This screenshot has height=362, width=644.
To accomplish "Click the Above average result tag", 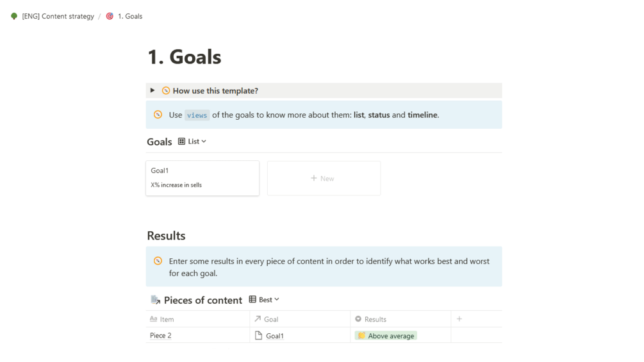I will (x=386, y=336).
